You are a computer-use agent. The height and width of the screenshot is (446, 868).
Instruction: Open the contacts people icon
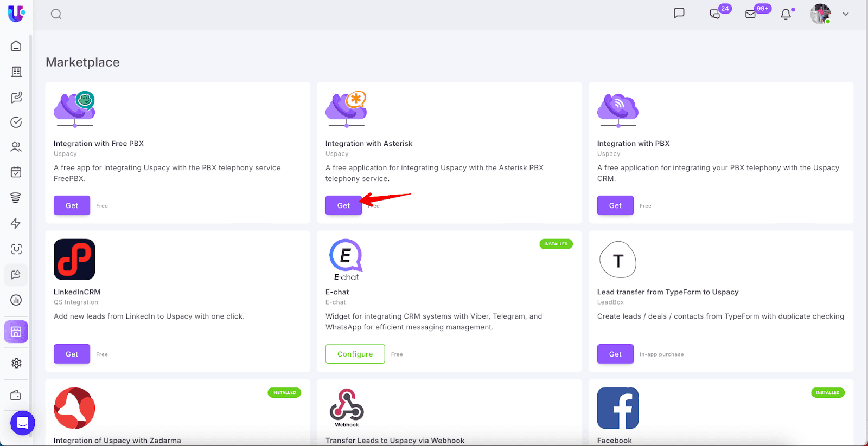[16, 147]
